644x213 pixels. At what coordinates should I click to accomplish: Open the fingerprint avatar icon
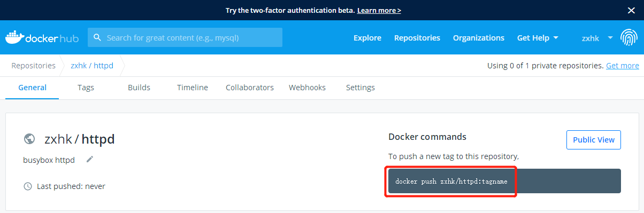point(628,38)
